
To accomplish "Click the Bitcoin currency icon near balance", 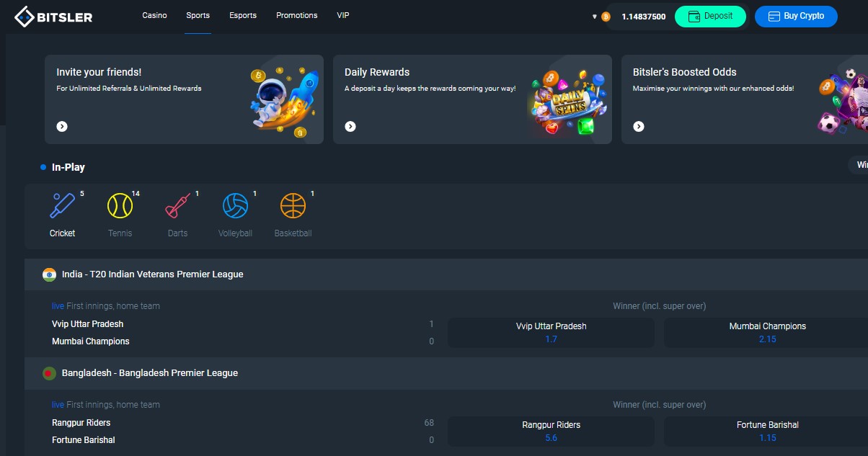I will click(606, 17).
